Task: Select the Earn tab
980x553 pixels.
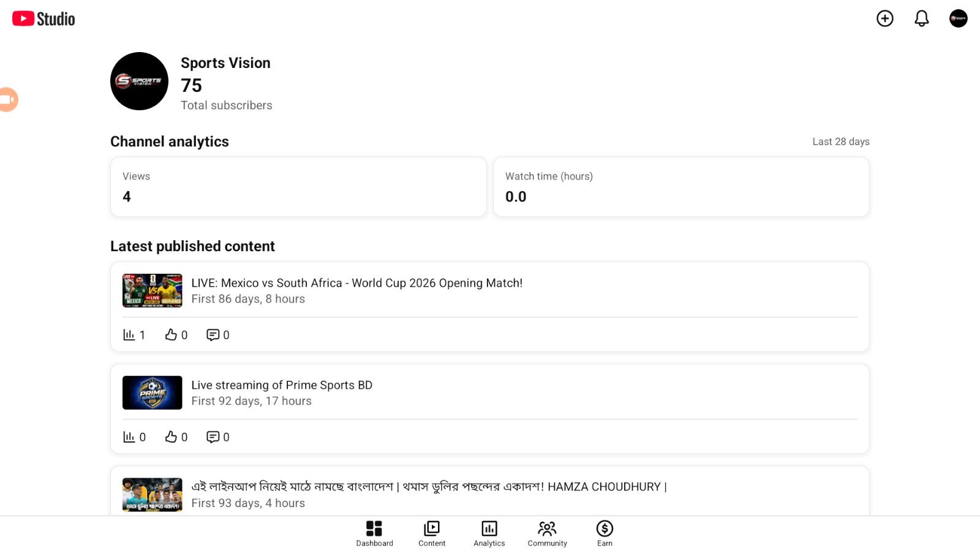Action: click(x=605, y=533)
